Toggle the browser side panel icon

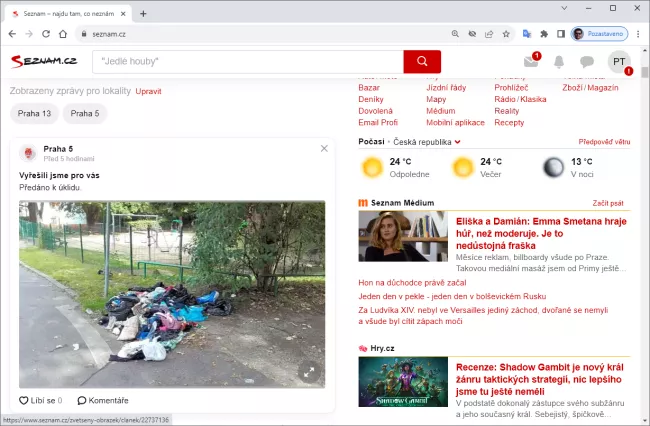click(561, 34)
